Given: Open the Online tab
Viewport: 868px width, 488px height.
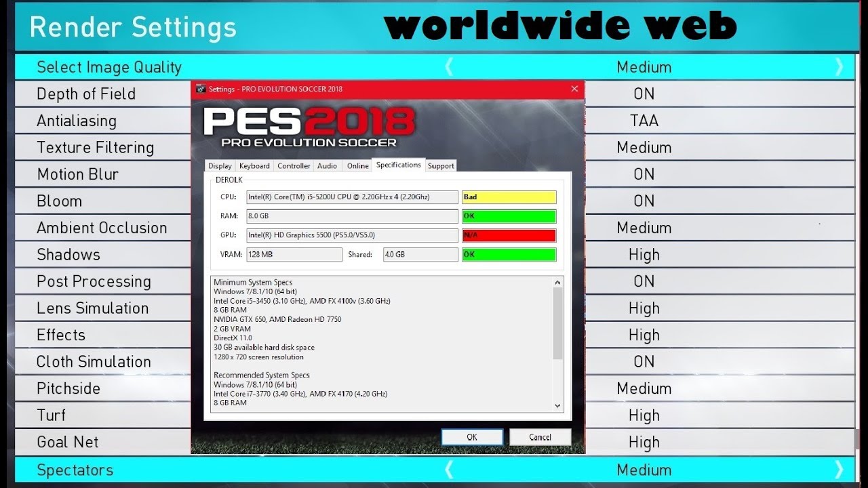Looking at the screenshot, I should 357,165.
